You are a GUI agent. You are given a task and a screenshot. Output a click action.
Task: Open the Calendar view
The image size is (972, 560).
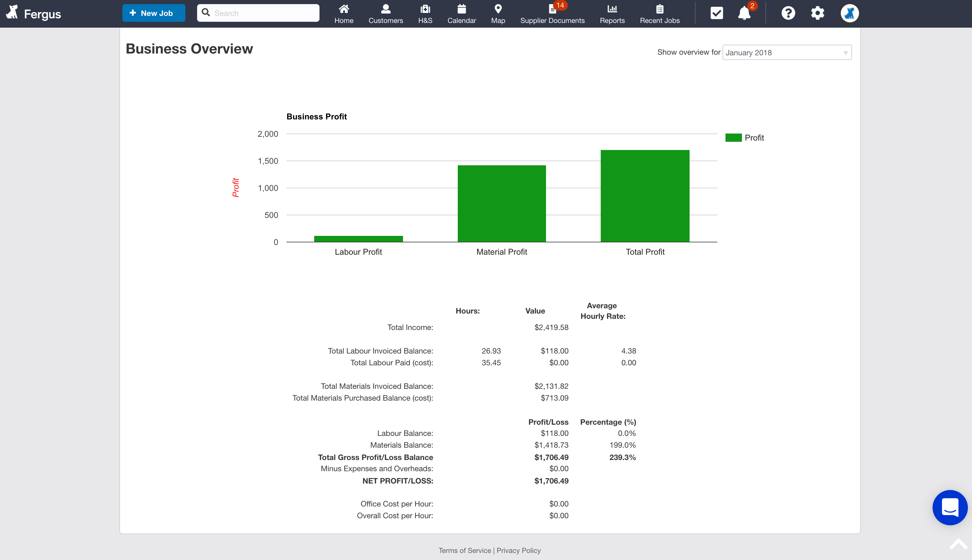point(461,14)
